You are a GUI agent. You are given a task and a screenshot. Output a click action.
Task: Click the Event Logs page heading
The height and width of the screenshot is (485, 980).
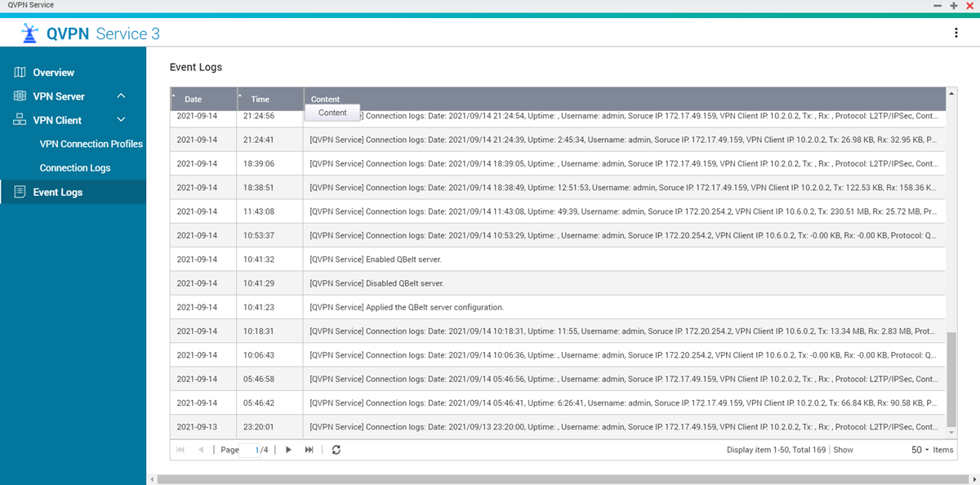[x=196, y=67]
